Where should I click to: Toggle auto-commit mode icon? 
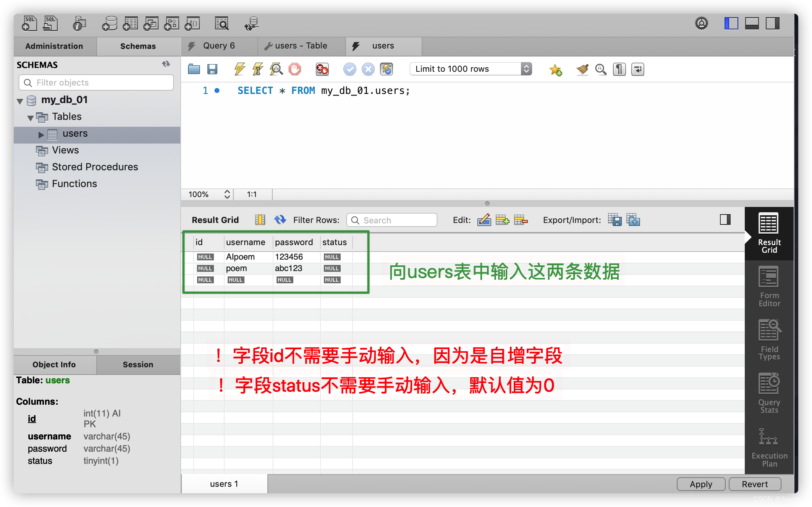[x=386, y=69]
